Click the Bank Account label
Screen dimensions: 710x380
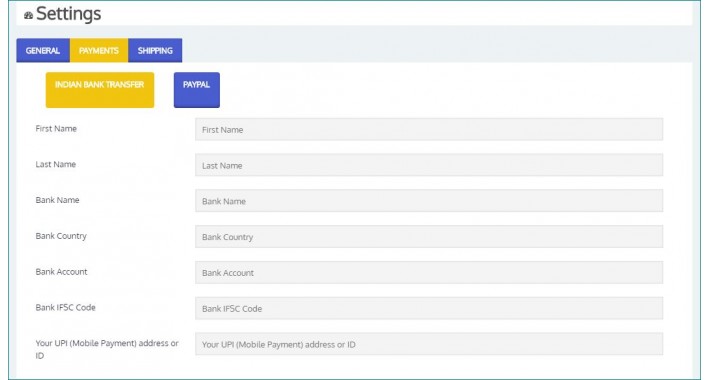tap(62, 272)
